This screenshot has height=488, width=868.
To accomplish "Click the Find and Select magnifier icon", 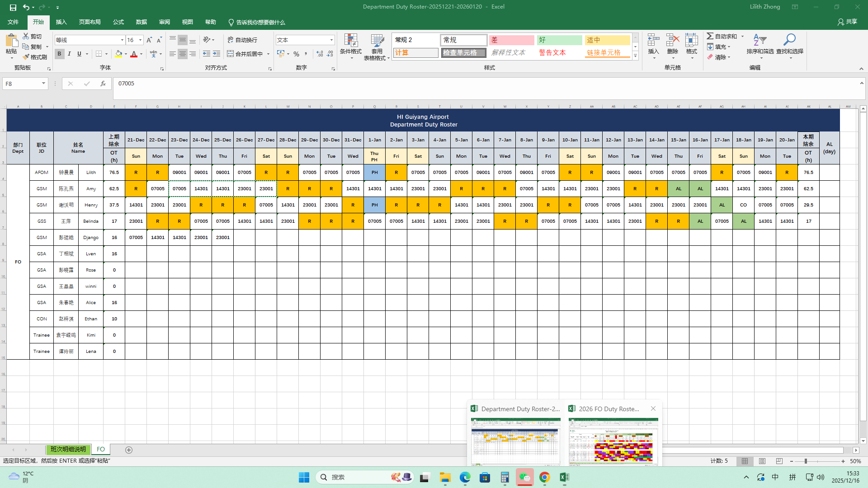I will tap(789, 41).
